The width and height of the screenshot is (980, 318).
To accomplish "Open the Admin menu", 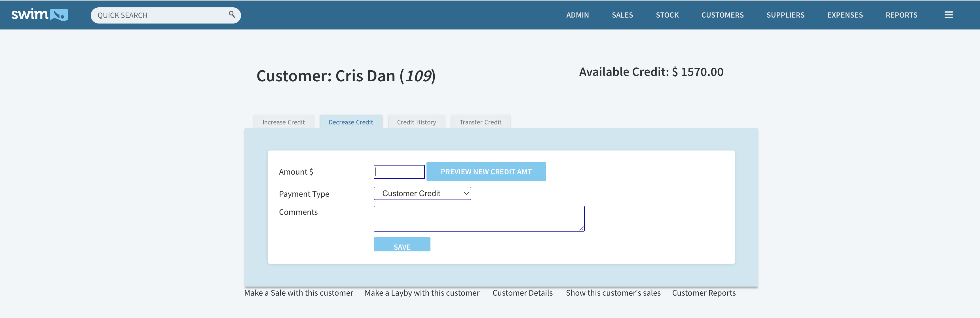I will point(577,15).
